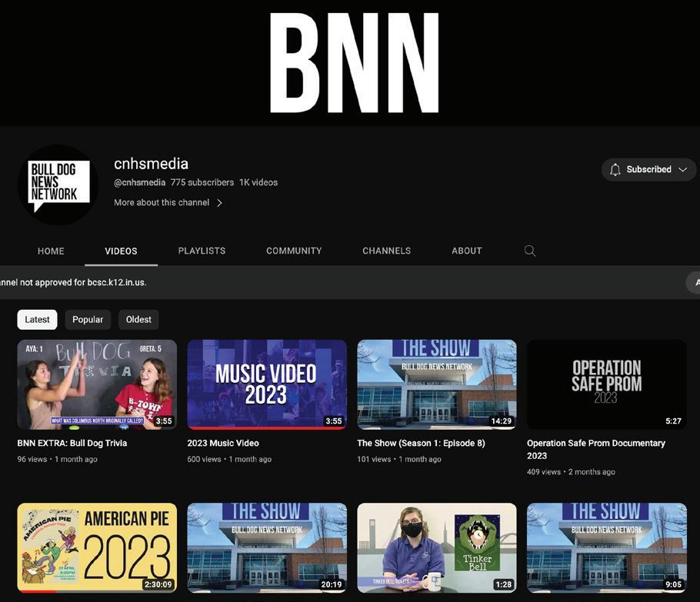
Task: Open Operation Safe Prom thumbnail
Action: pyautogui.click(x=607, y=384)
